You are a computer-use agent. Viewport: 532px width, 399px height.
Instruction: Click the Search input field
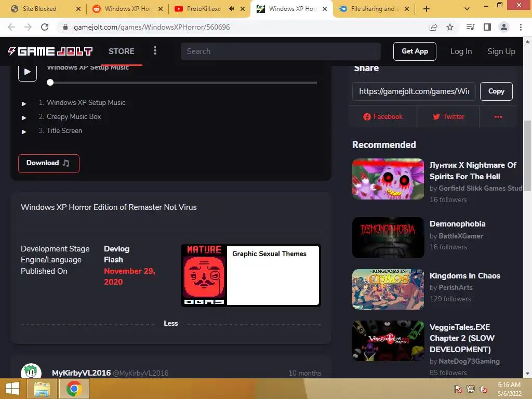point(281,51)
